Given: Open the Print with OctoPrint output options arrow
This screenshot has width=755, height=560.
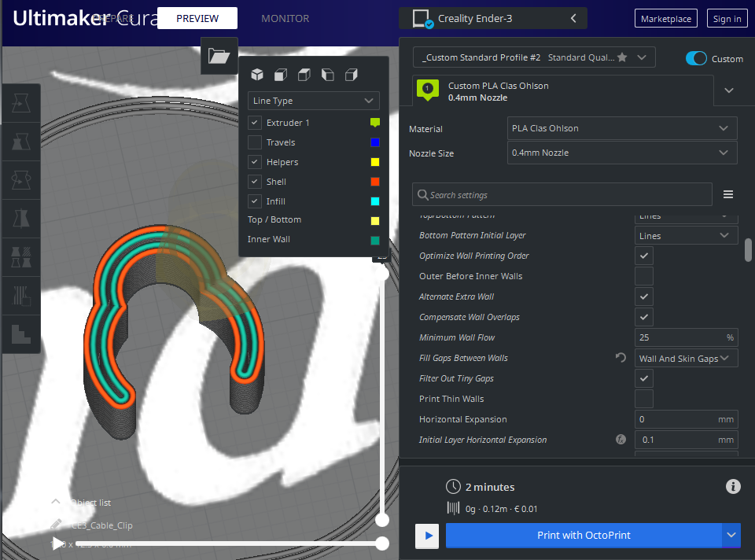Looking at the screenshot, I should [731, 536].
